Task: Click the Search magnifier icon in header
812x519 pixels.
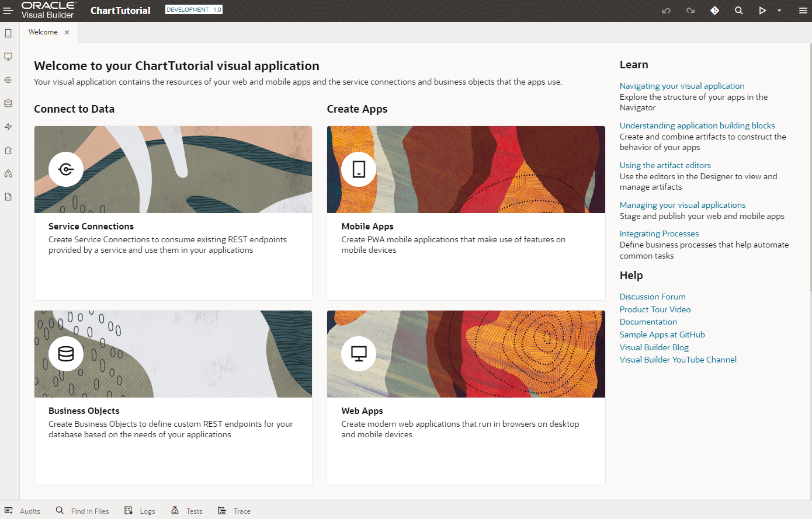Action: pyautogui.click(x=739, y=11)
